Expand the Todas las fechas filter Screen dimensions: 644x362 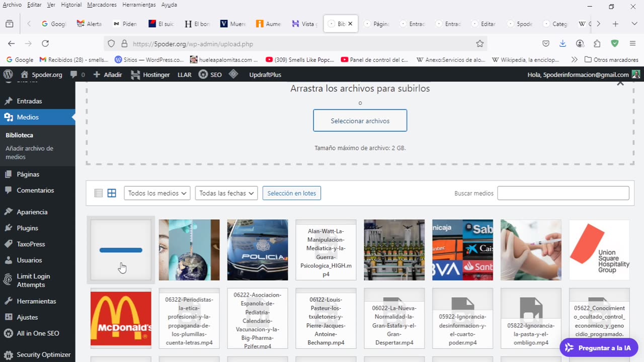coord(226,193)
